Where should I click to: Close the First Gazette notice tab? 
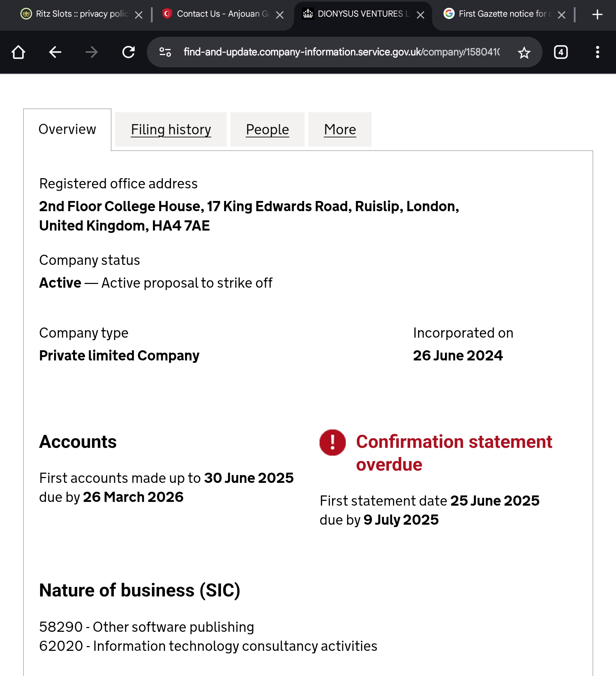pyautogui.click(x=562, y=15)
